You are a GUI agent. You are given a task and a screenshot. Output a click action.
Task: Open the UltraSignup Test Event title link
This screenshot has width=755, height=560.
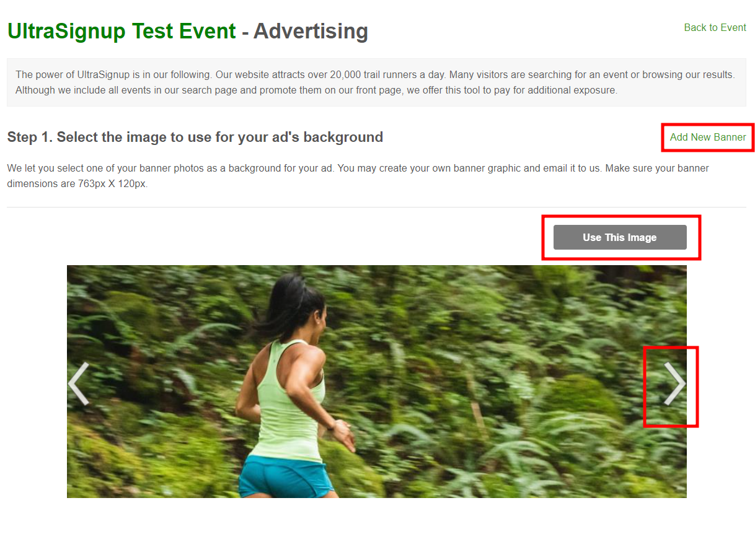(121, 31)
